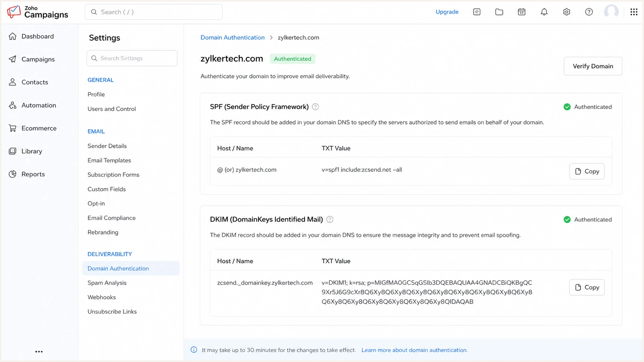This screenshot has width=644, height=362.
Task: Click the GENERAL section heading
Action: (x=101, y=80)
